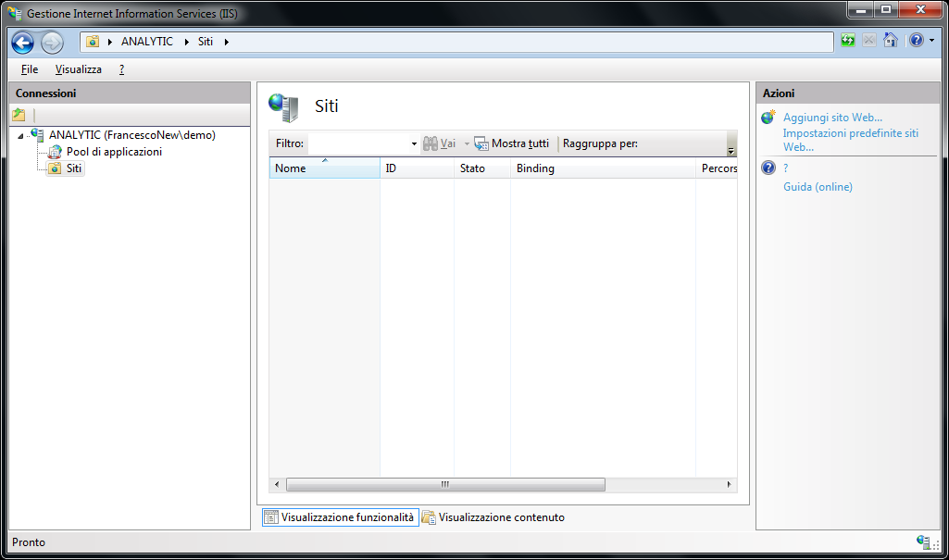Collapse the ANALYTIC server tree node
The height and width of the screenshot is (560, 949).
coord(20,136)
